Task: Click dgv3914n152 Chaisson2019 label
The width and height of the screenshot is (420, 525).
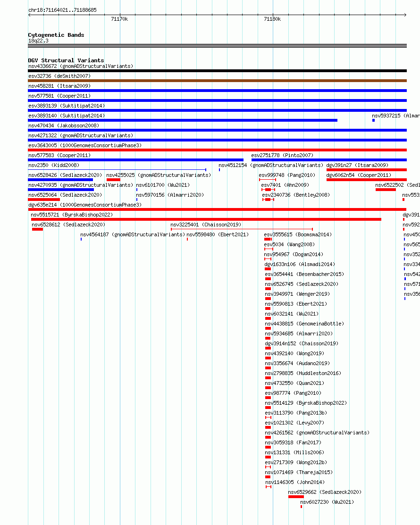Action: point(302,343)
